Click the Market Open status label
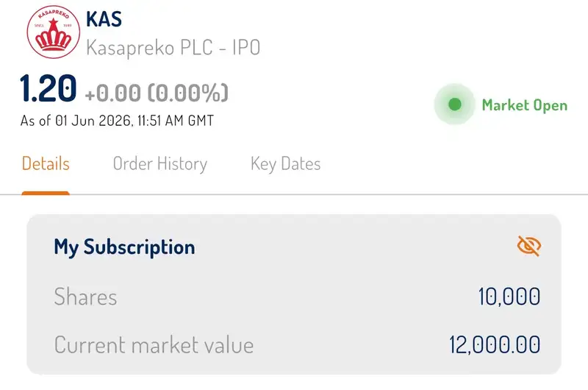This screenshot has width=588, height=390. coord(524,105)
